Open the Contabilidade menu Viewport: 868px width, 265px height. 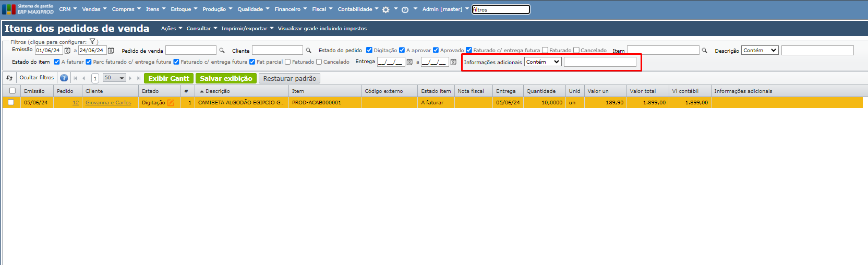click(358, 9)
